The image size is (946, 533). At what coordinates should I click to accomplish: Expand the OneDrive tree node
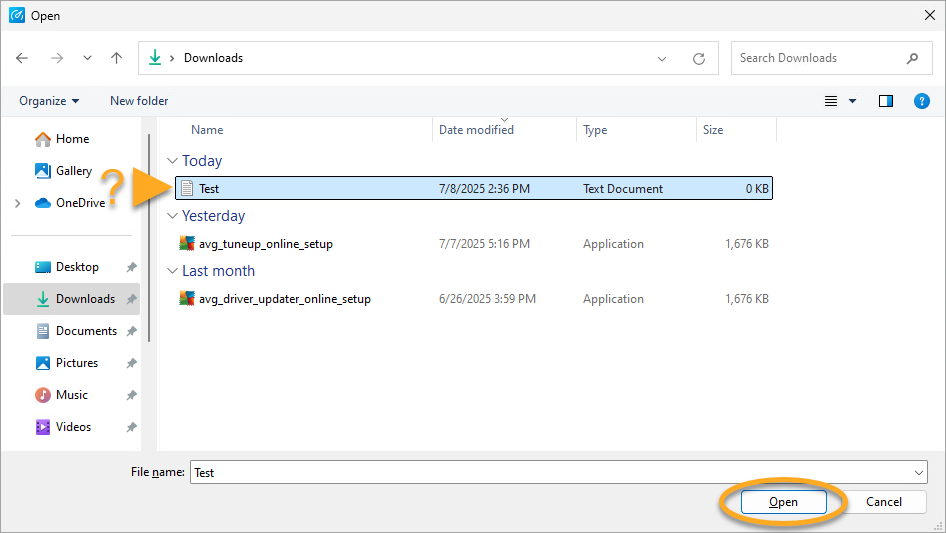click(17, 203)
